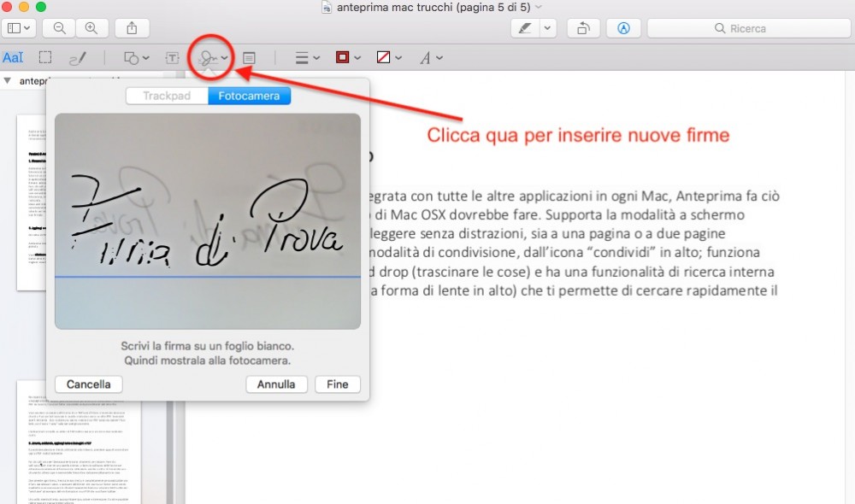
Task: Open the line style dropdown
Action: click(x=304, y=57)
